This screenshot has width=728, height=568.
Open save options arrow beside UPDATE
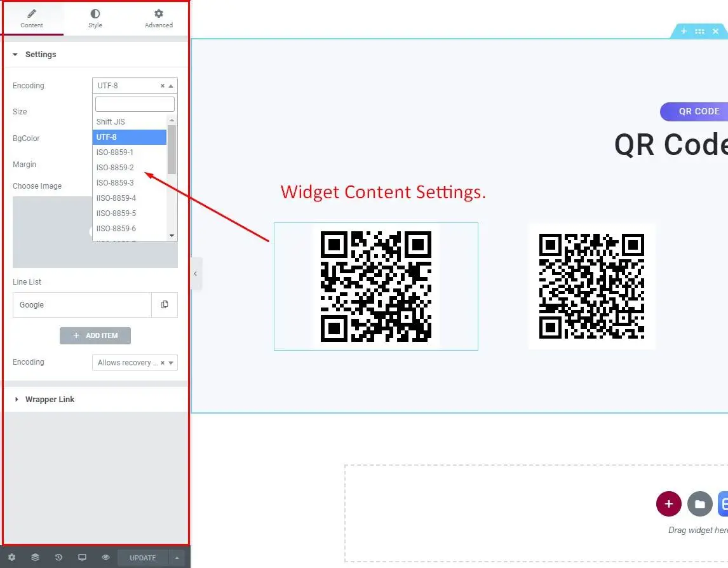click(177, 558)
